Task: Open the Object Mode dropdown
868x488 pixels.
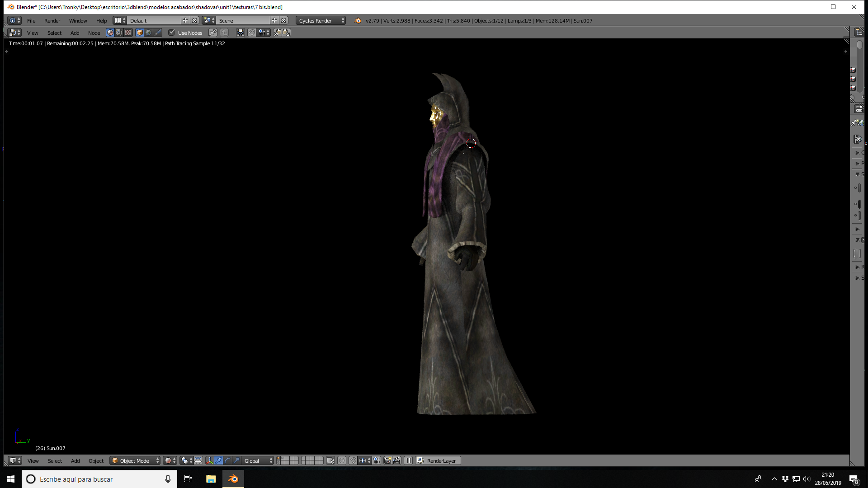Action: click(x=135, y=461)
